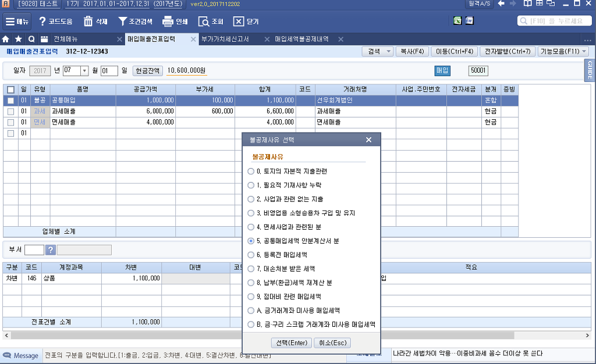This screenshot has height=364, width=596.
Task: Cancel with 취소(Esc) button
Action: point(332,342)
